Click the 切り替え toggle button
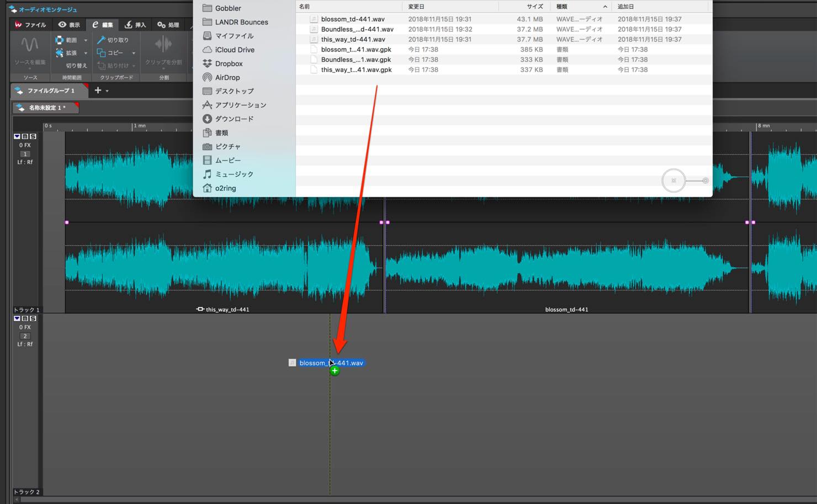 tap(76, 65)
